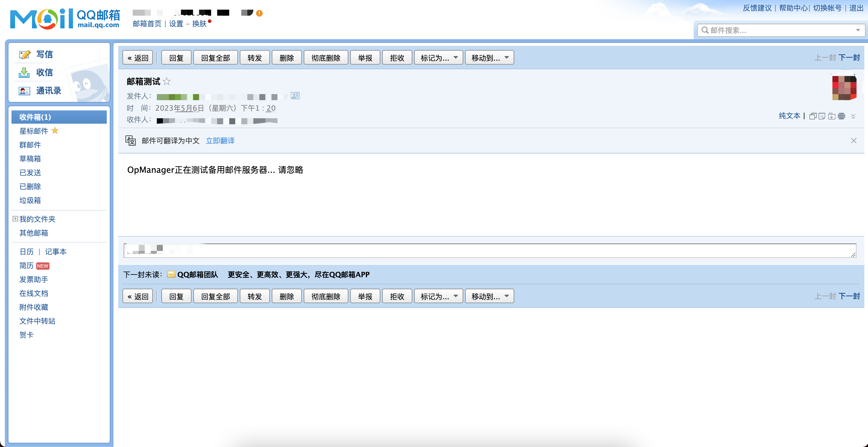Open 在线文档 link

pyautogui.click(x=34, y=293)
